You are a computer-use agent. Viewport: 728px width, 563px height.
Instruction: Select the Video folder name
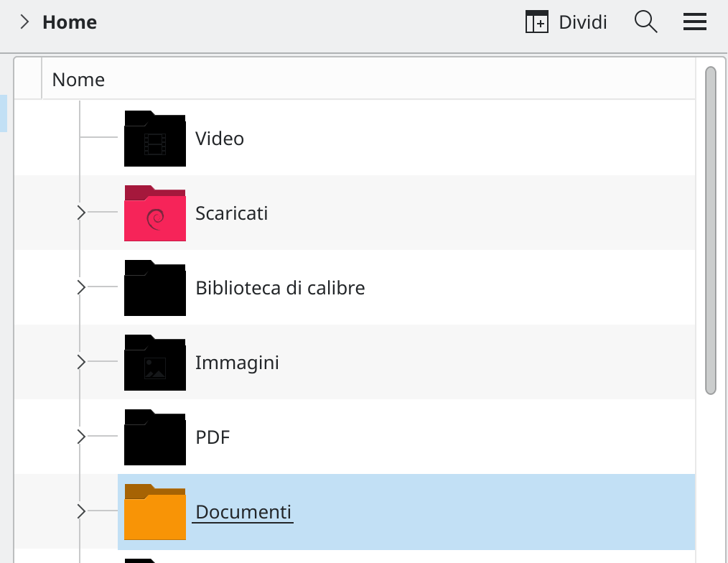pyautogui.click(x=220, y=139)
